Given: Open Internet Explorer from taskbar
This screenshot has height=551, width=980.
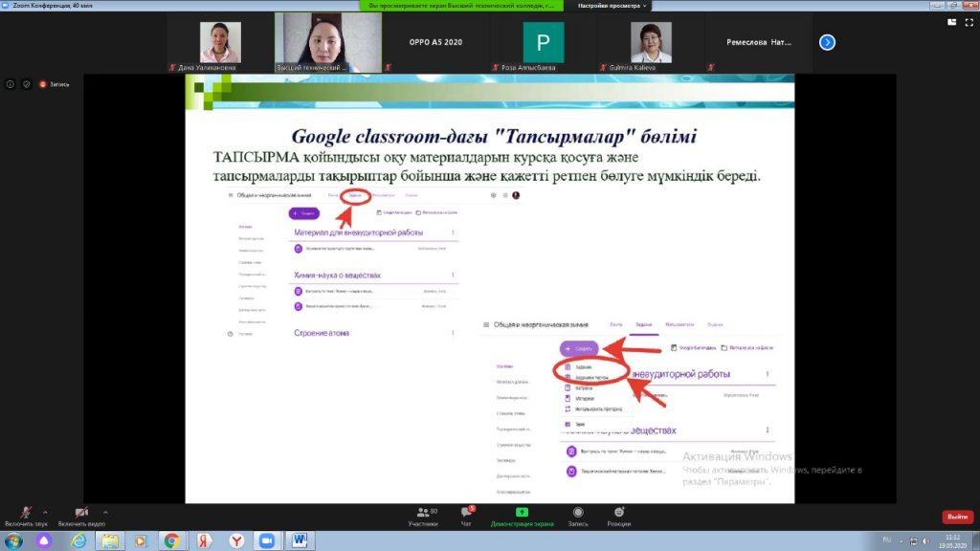Looking at the screenshot, I should pos(78,540).
